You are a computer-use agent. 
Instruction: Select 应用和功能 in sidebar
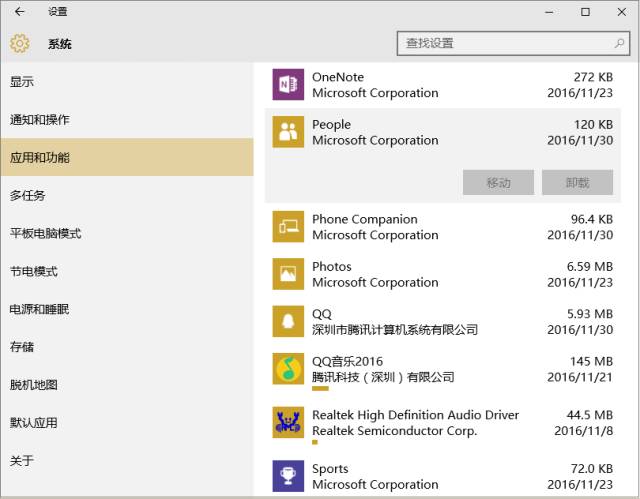127,157
